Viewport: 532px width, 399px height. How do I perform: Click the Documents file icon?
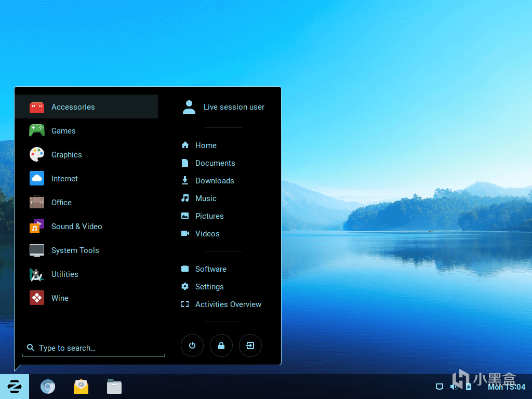tap(185, 163)
